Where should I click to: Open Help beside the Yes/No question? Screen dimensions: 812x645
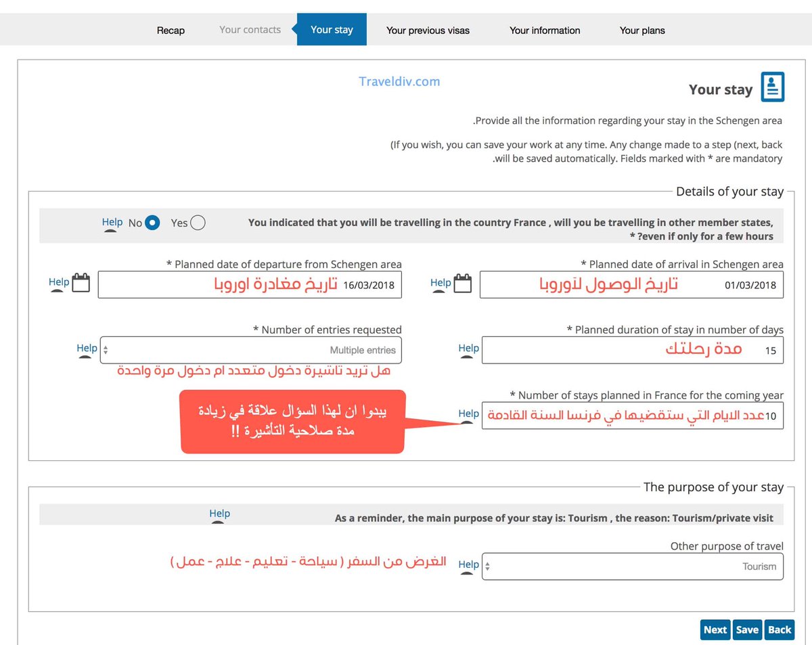tap(112, 222)
